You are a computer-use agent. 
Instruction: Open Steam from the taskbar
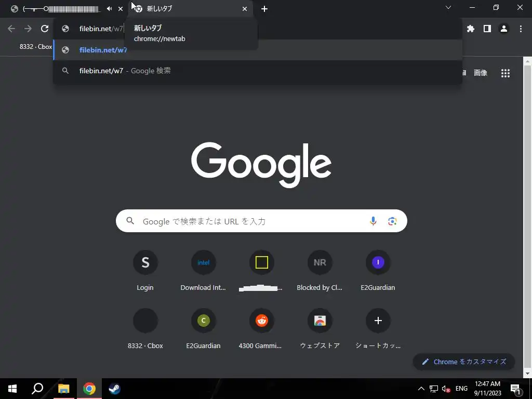[x=114, y=389]
